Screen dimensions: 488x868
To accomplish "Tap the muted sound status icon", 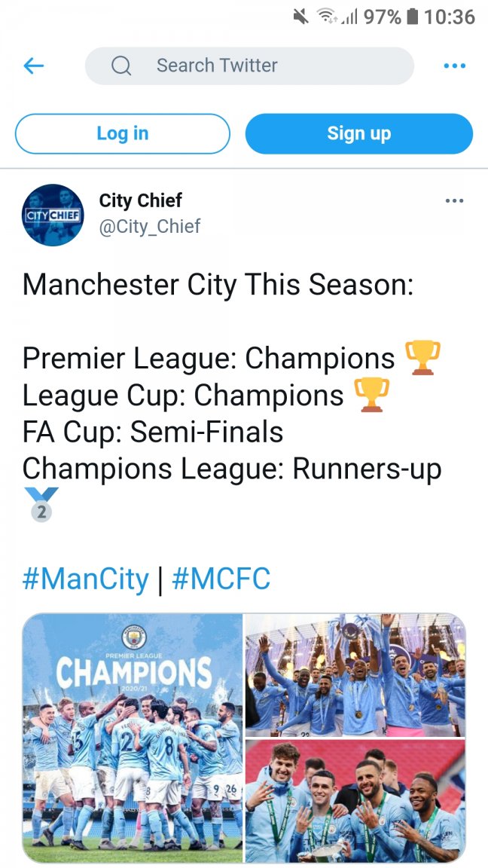I will 301,17.
